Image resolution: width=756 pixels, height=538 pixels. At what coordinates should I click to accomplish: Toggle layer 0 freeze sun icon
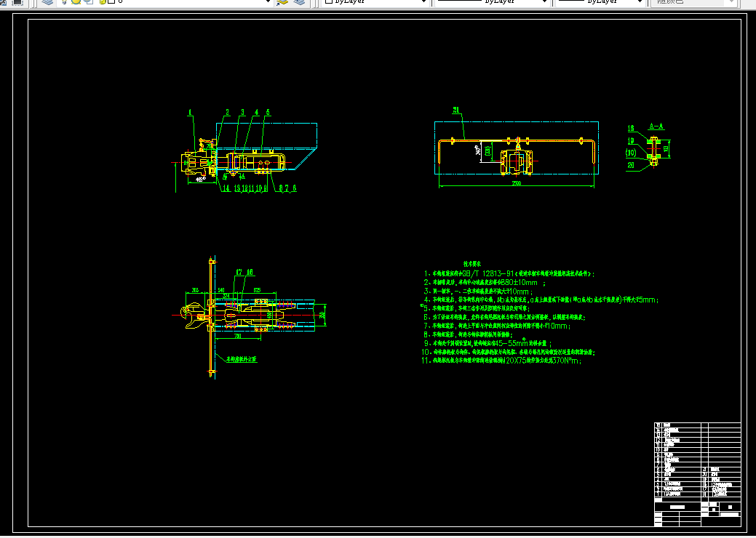point(76,2)
